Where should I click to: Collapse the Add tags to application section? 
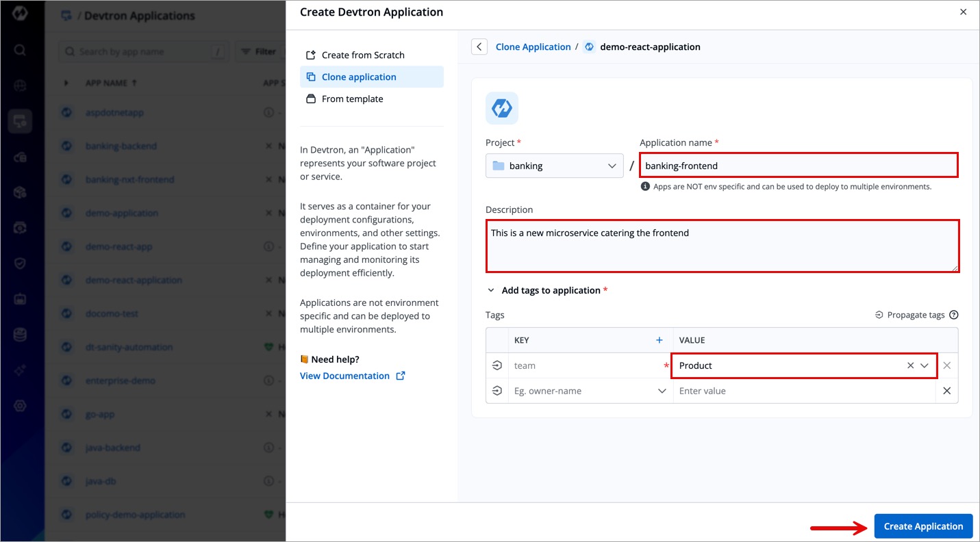[490, 290]
